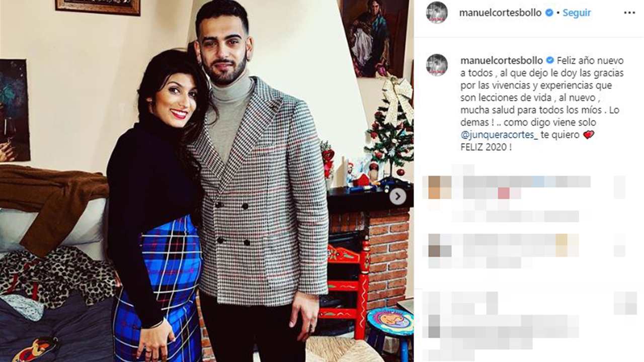
Task: Advance to the next photo with the carousel arrow
Action: [398, 197]
